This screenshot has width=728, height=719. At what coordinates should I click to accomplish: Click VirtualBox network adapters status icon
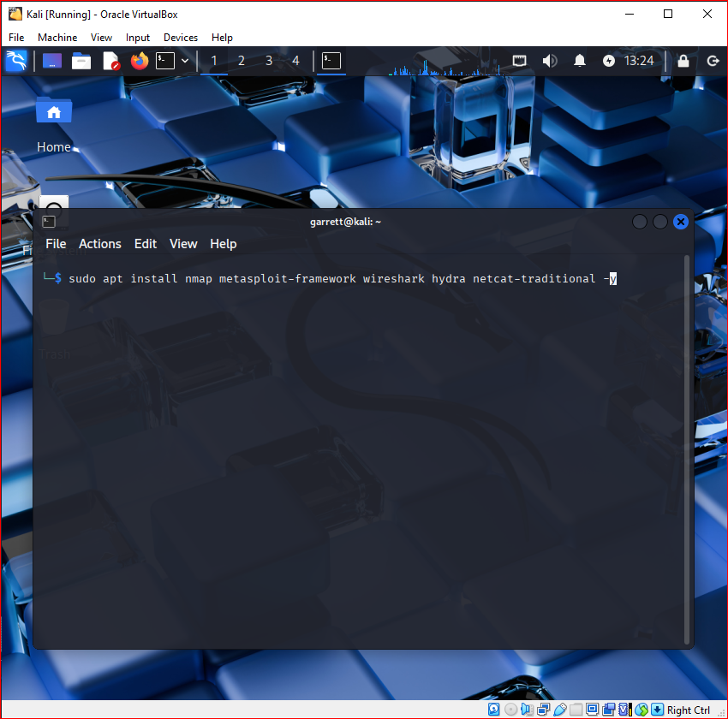pyautogui.click(x=543, y=710)
